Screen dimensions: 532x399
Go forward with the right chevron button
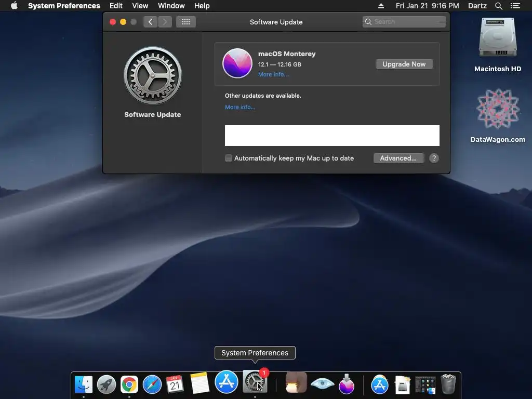[x=165, y=22]
